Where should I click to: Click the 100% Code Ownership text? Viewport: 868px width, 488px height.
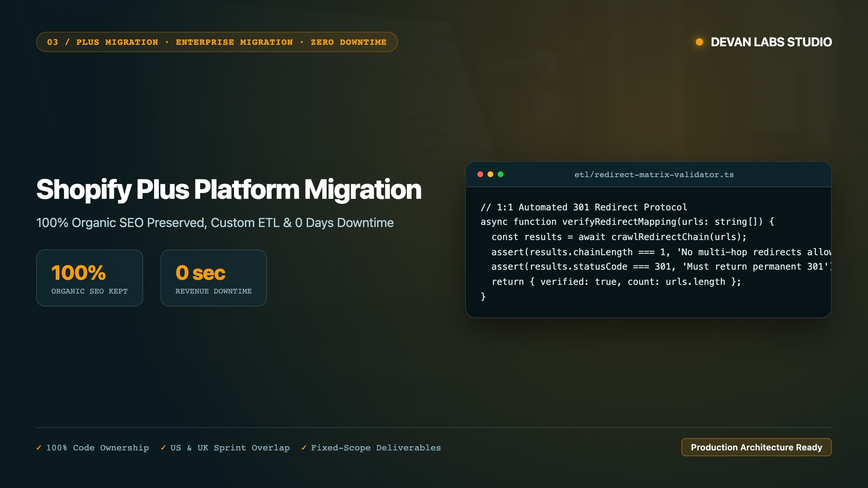(x=98, y=448)
